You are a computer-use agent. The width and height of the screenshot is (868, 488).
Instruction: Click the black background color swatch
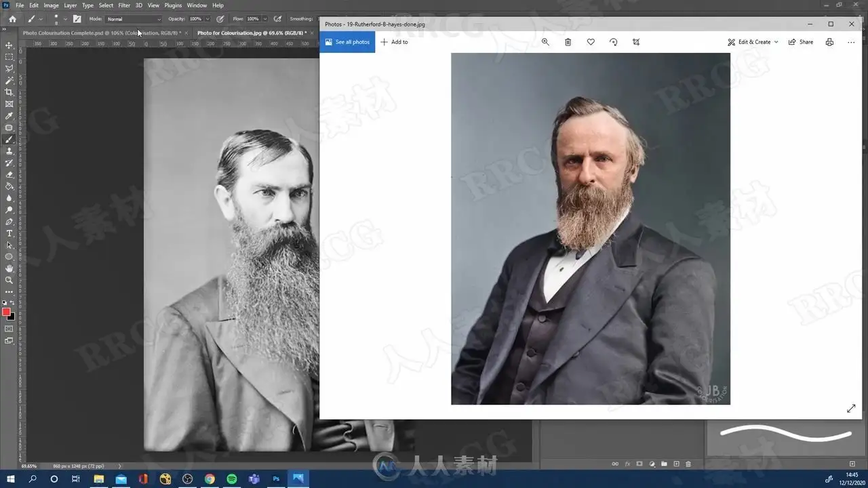(12, 317)
